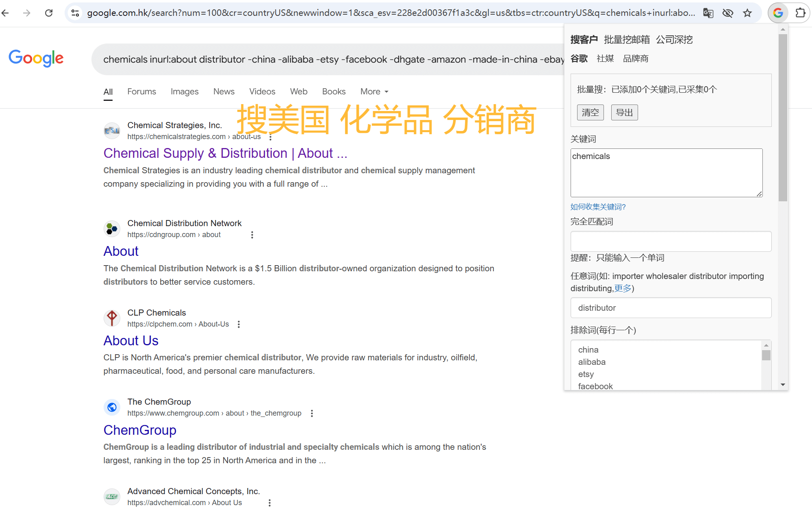This screenshot has width=812, height=510.
Task: Select the 社媒 sub-tab
Action: point(605,59)
